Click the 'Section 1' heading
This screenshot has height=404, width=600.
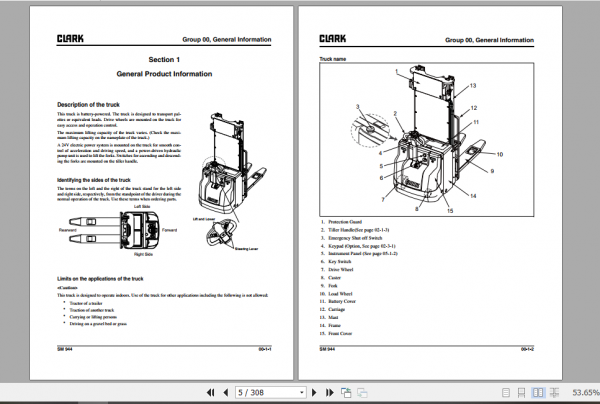pyautogui.click(x=164, y=60)
